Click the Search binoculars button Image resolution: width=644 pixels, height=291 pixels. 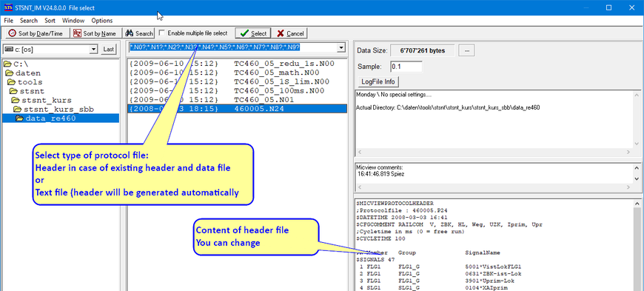click(x=139, y=33)
